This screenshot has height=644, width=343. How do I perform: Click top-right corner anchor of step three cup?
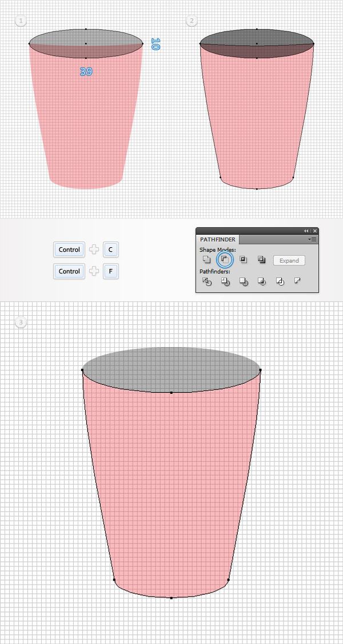261,370
